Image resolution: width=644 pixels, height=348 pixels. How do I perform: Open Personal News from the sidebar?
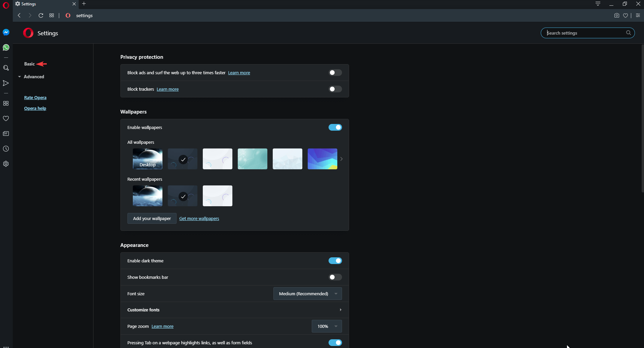tap(6, 133)
